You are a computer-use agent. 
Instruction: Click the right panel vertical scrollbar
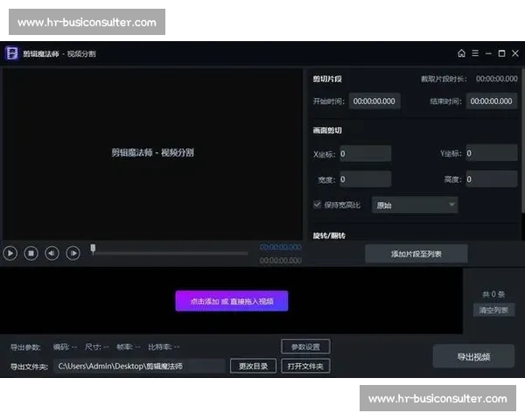(522, 141)
